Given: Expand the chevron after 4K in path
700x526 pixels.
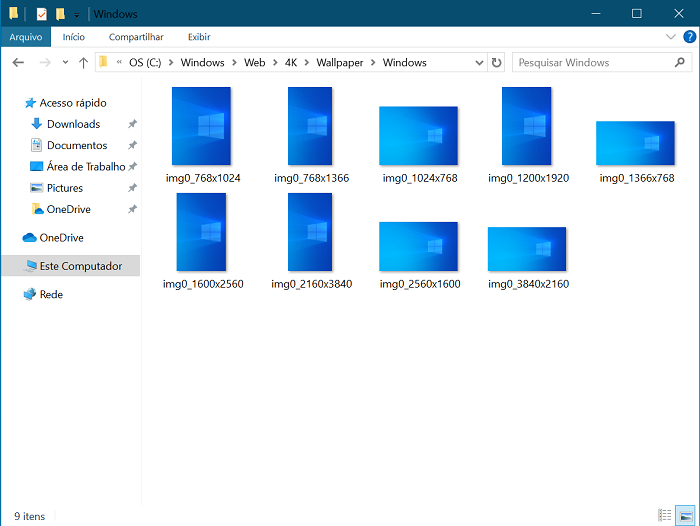Looking at the screenshot, I should pyautogui.click(x=307, y=63).
